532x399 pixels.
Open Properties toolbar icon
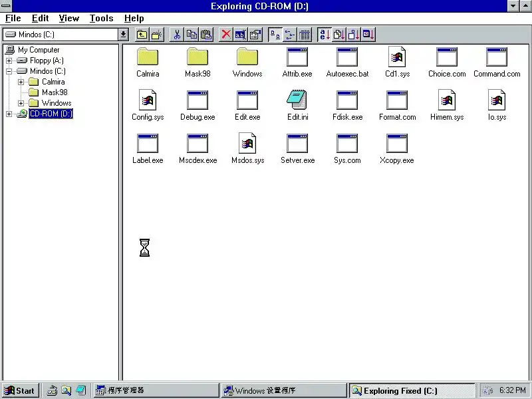tap(255, 35)
